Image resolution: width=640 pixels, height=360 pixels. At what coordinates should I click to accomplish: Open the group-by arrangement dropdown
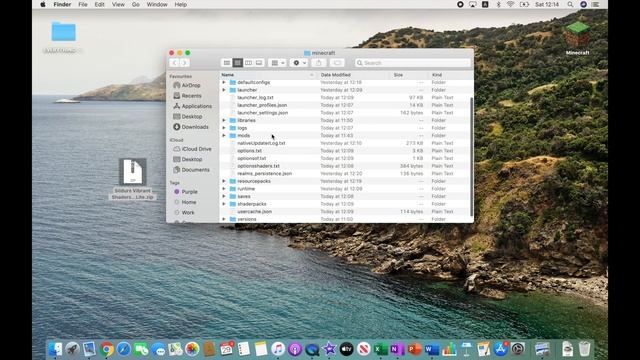(278, 63)
